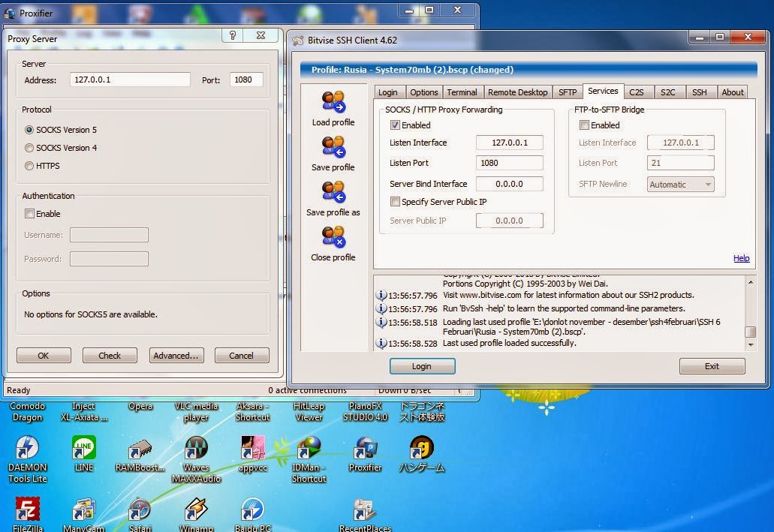
Task: Click the Exit button
Action: click(x=712, y=366)
